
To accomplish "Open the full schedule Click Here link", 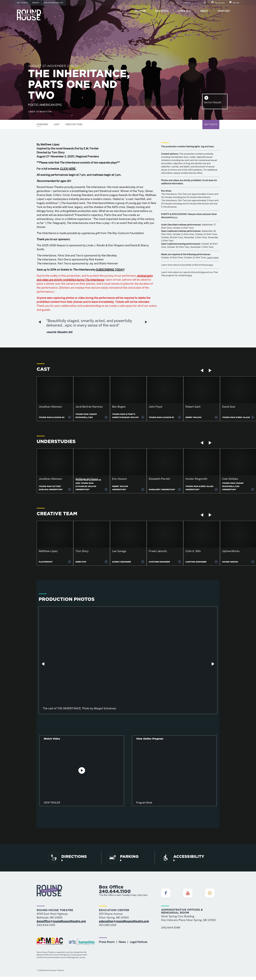I will [x=68, y=169].
